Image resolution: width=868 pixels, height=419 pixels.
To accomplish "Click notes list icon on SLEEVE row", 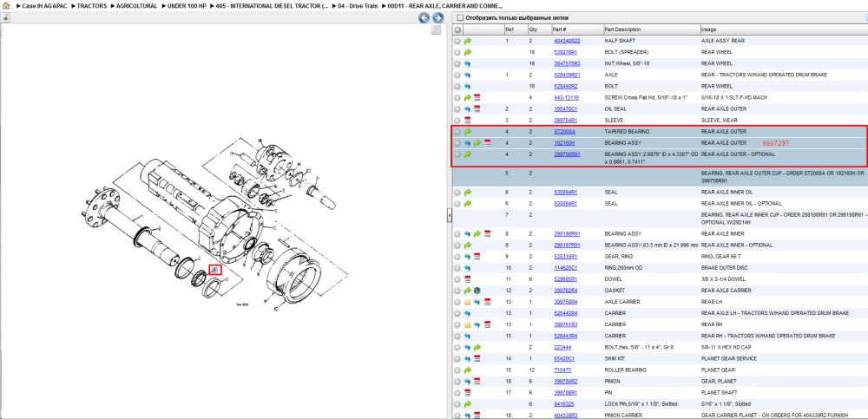I will click(x=467, y=120).
